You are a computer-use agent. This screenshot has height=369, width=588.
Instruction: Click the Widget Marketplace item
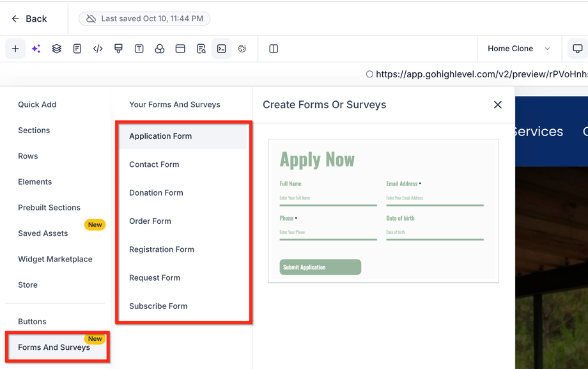click(x=55, y=259)
